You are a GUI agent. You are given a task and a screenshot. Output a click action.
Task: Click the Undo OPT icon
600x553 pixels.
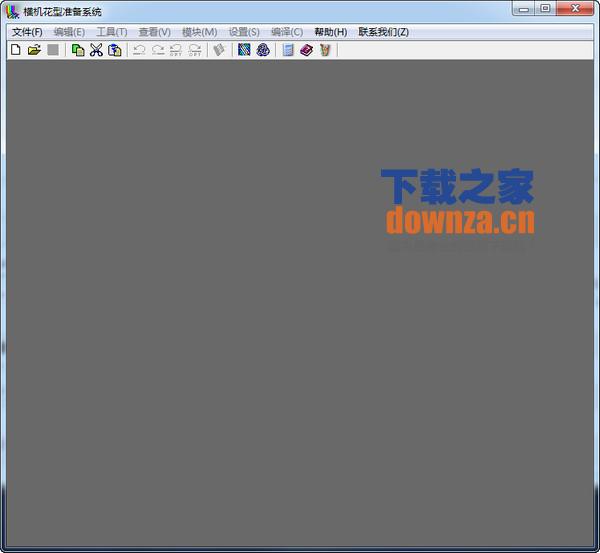point(176,50)
